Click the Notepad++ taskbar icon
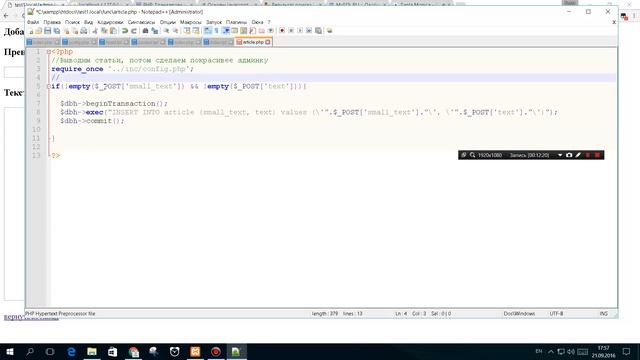This screenshot has width=640, height=360. click(x=236, y=351)
